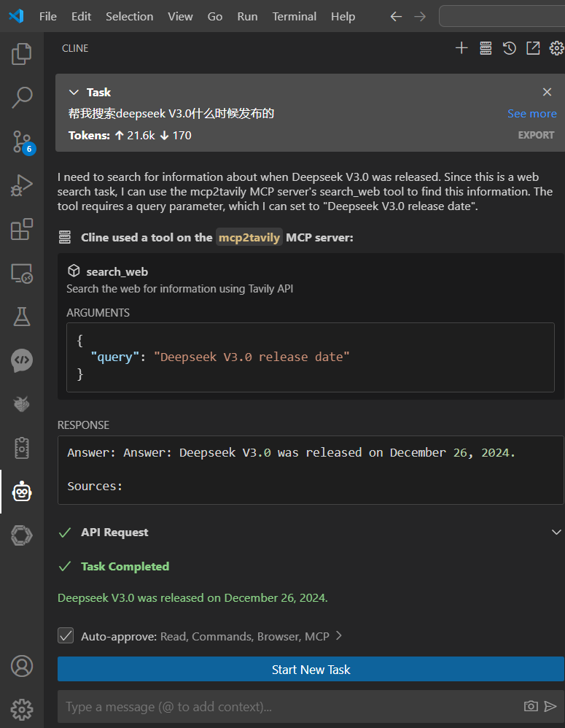Click the Type a message input field
The image size is (565, 728).
click(x=290, y=706)
